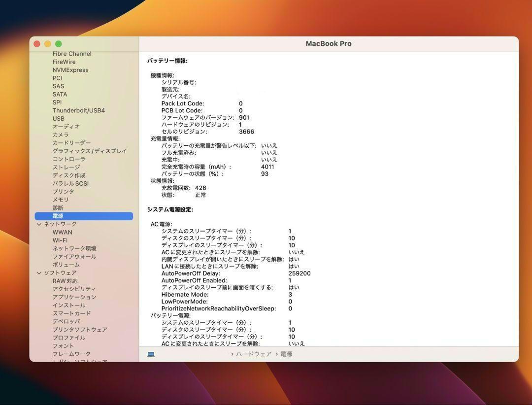Viewport: 532px width, 405px height.
Task: Click the laptop icon in the path bar
Action: [151, 354]
